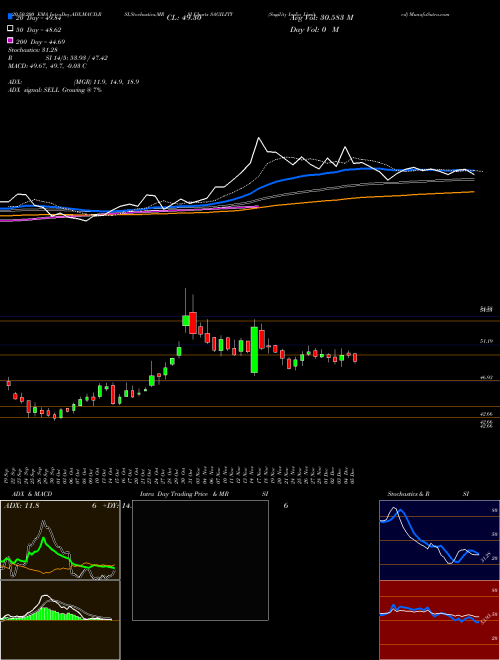Click the 46.92 price level label
This screenshot has width=500, height=660.
pyautogui.click(x=486, y=378)
